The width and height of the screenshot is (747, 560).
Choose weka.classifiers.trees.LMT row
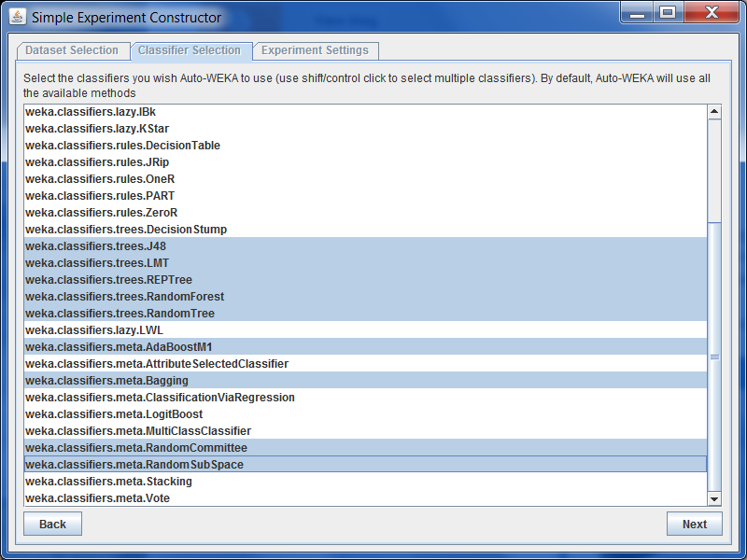pyautogui.click(x=365, y=263)
